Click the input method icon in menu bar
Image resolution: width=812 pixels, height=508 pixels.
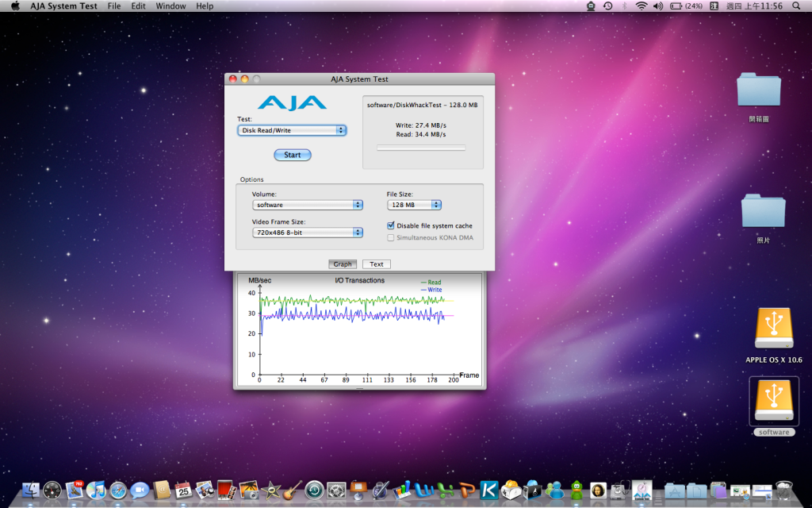coord(714,6)
